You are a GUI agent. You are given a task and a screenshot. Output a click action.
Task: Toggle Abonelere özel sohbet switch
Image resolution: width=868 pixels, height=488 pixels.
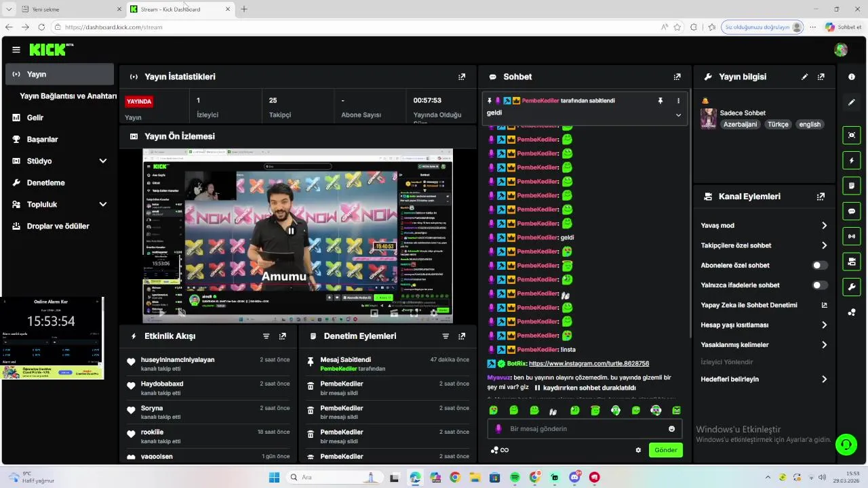tap(820, 266)
